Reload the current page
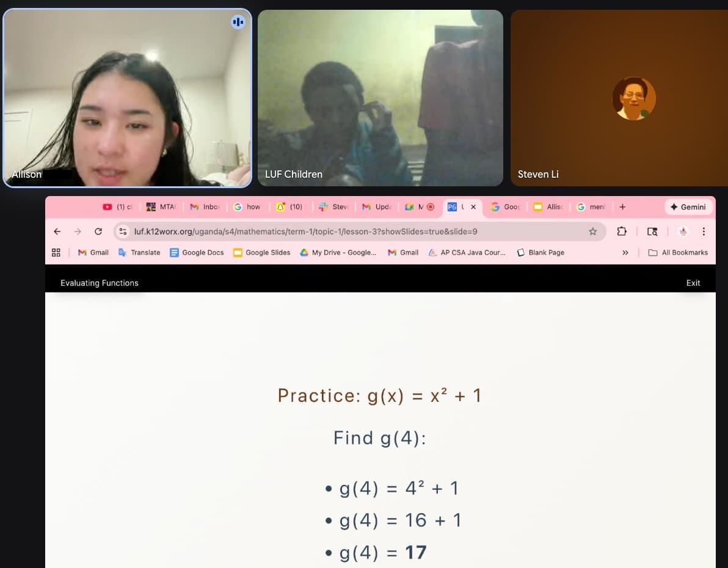728x568 pixels. pyautogui.click(x=98, y=231)
